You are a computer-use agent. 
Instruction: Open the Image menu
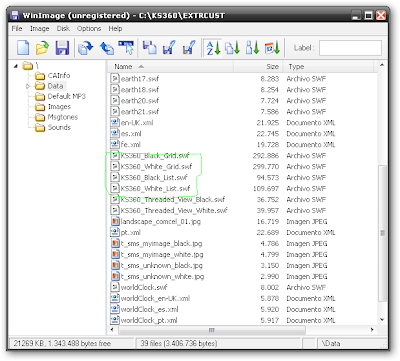coord(40,29)
